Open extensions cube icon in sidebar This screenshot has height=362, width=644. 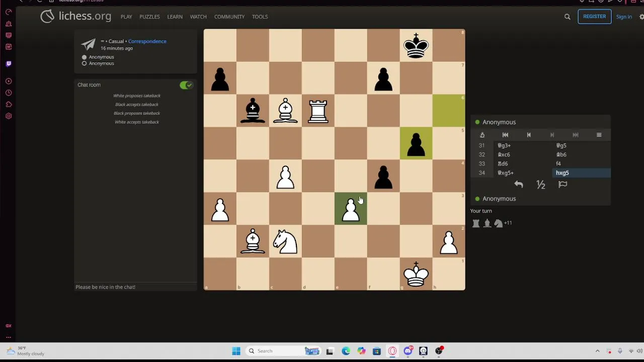(x=9, y=104)
